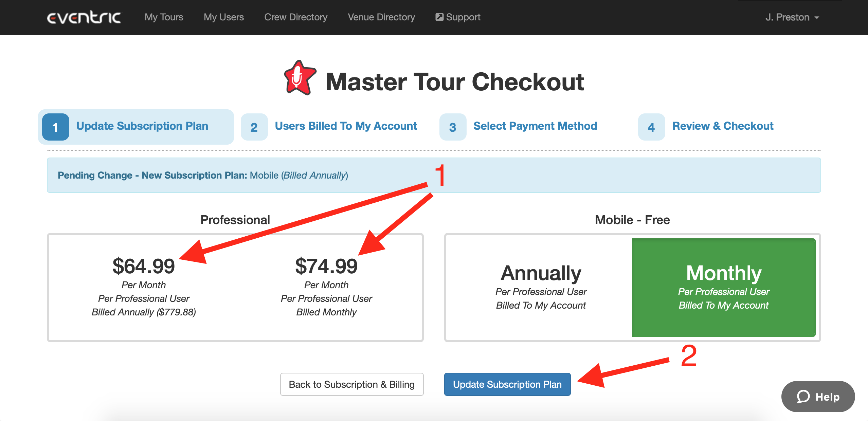Choose Professional $64.99 billed annually plan
Image resolution: width=868 pixels, height=421 pixels.
(x=144, y=287)
